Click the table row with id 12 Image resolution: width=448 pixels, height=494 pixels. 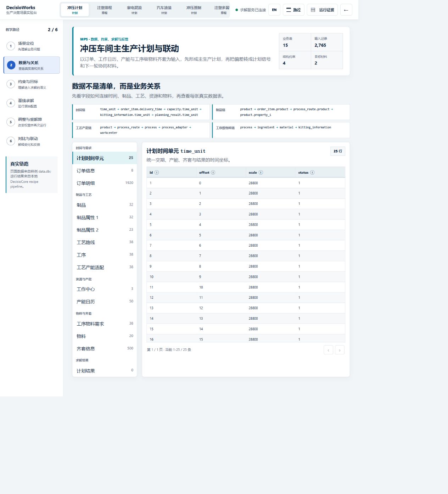point(246,298)
